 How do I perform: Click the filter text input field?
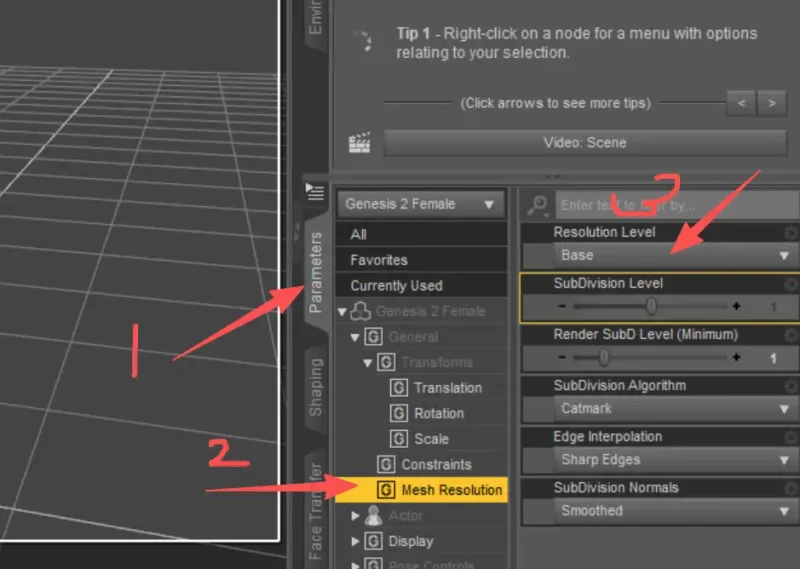coord(677,205)
